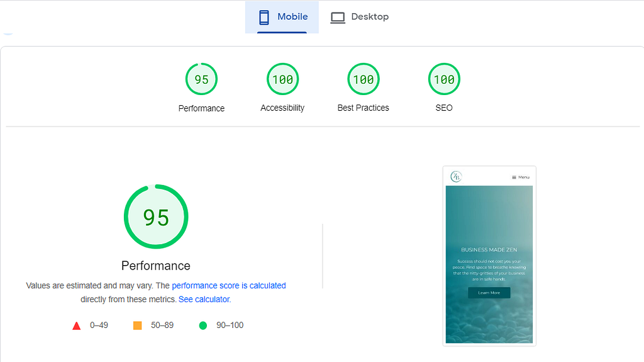Click the red triangle 0–49 legend icon
Viewport: 644px width, 362px height.
(x=76, y=326)
